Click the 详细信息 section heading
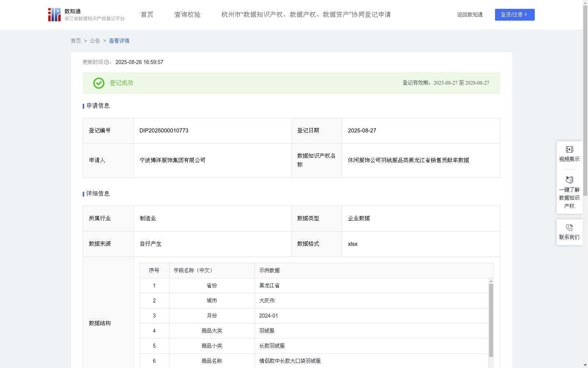Viewport: 588px width, 368px height. (x=98, y=194)
